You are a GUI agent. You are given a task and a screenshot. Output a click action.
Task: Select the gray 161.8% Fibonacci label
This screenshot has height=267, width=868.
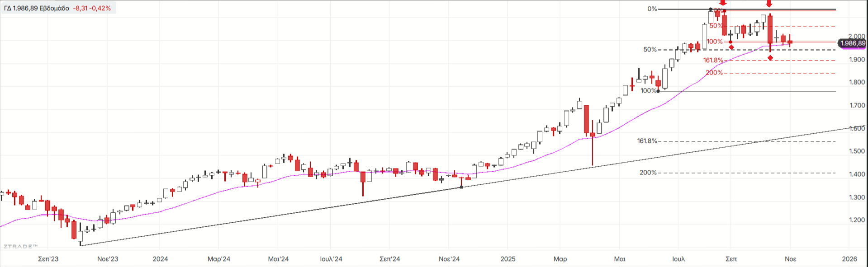point(647,141)
